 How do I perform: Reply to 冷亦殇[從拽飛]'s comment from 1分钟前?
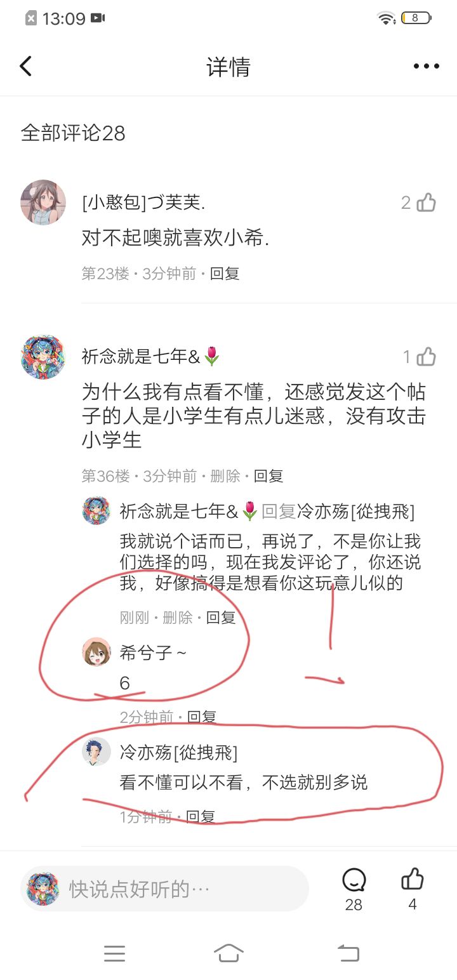(200, 817)
